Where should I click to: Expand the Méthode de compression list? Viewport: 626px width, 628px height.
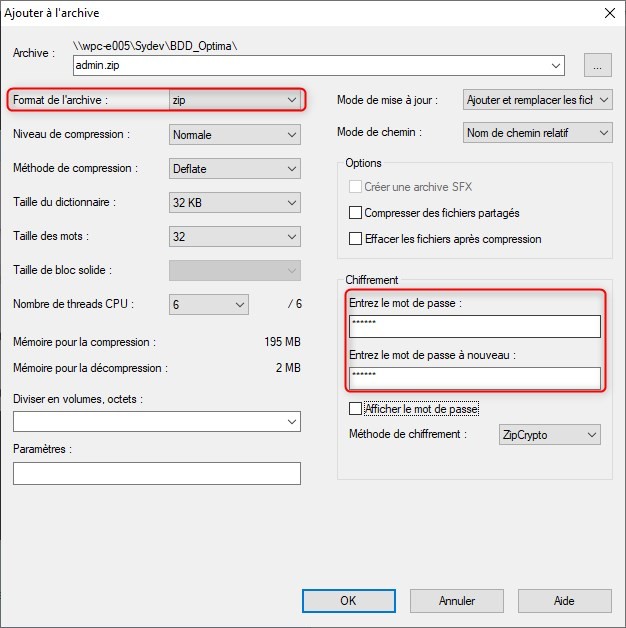tap(235, 169)
